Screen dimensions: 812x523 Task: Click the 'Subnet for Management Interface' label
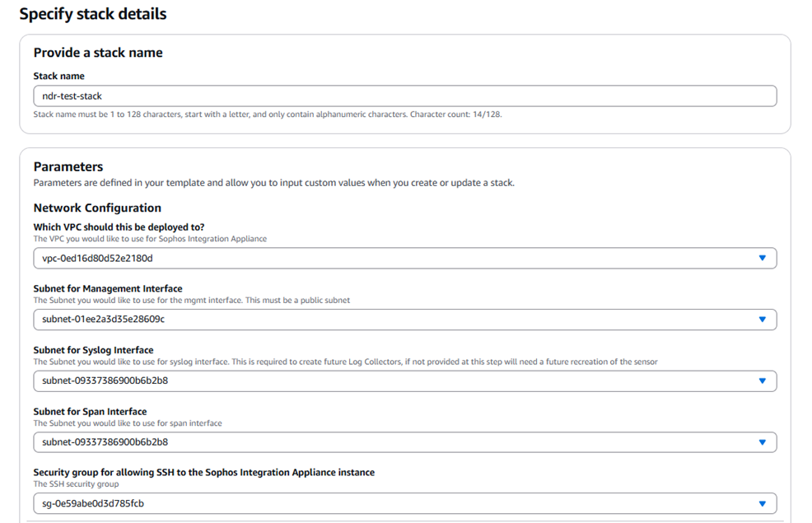pyautogui.click(x=108, y=289)
